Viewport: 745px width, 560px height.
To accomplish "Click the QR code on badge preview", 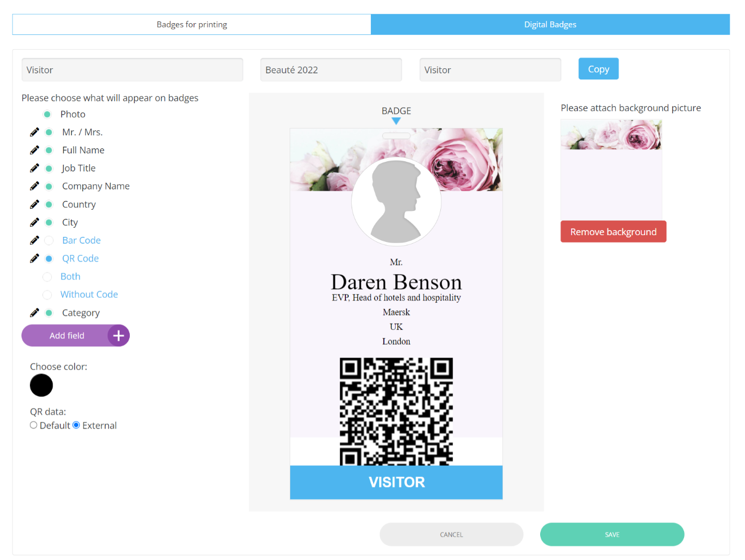I will (396, 412).
